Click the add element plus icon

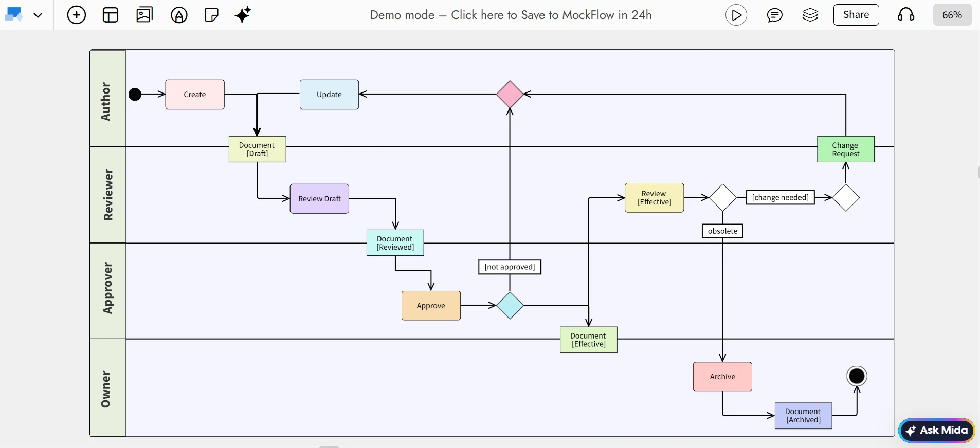pos(77,15)
